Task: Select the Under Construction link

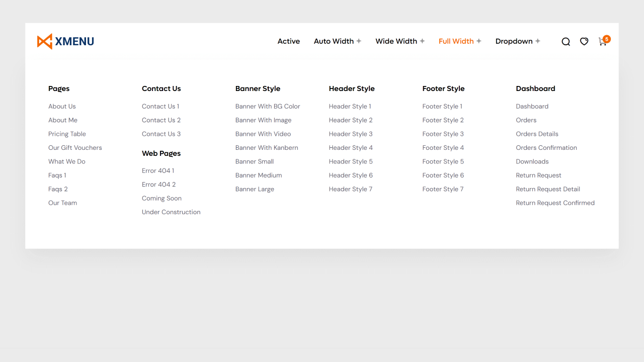Action: click(x=171, y=212)
